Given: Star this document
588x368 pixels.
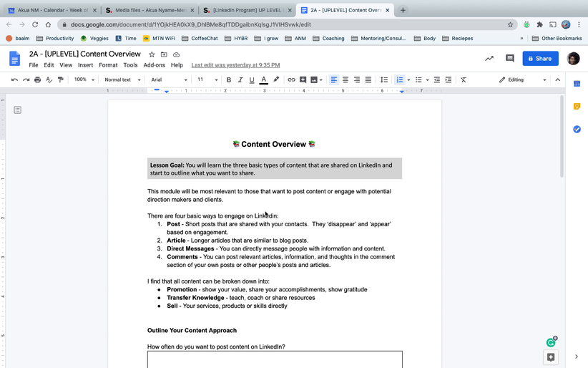Looking at the screenshot, I should pos(152,54).
